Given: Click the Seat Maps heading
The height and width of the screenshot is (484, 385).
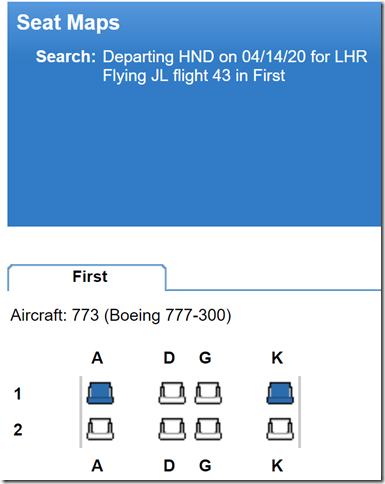Looking at the screenshot, I should tap(68, 23).
